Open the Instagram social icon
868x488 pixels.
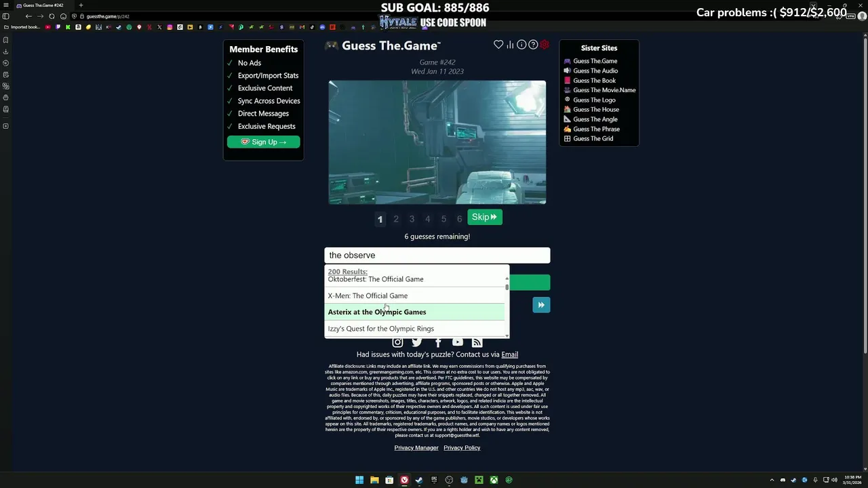[397, 342]
